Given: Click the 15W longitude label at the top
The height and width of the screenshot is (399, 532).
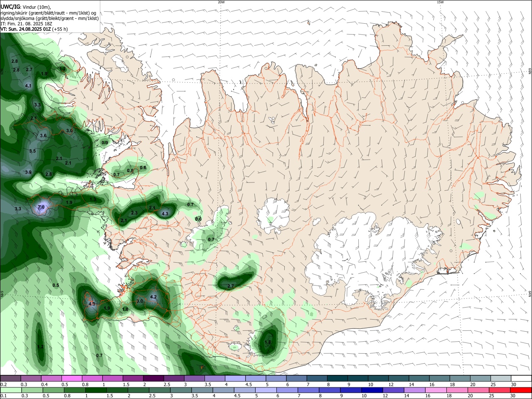Looking at the screenshot, I should click(440, 2).
